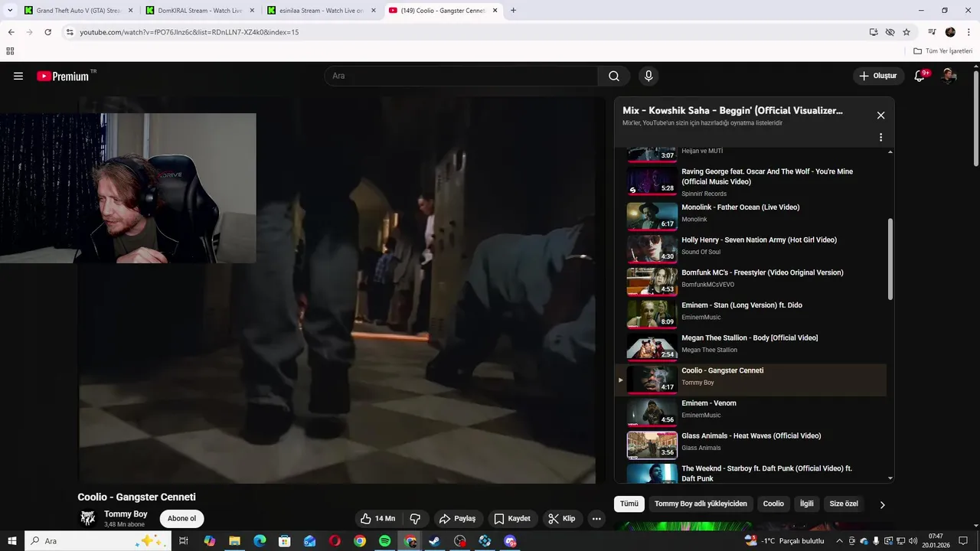Open Tommy Boy channel name link

(126, 514)
